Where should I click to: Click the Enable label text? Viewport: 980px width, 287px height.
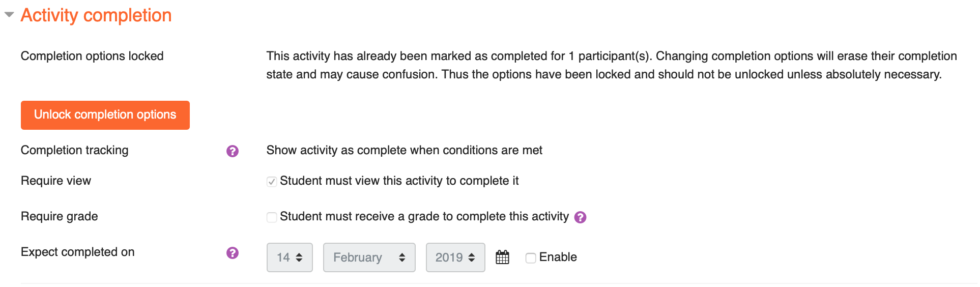pyautogui.click(x=558, y=257)
